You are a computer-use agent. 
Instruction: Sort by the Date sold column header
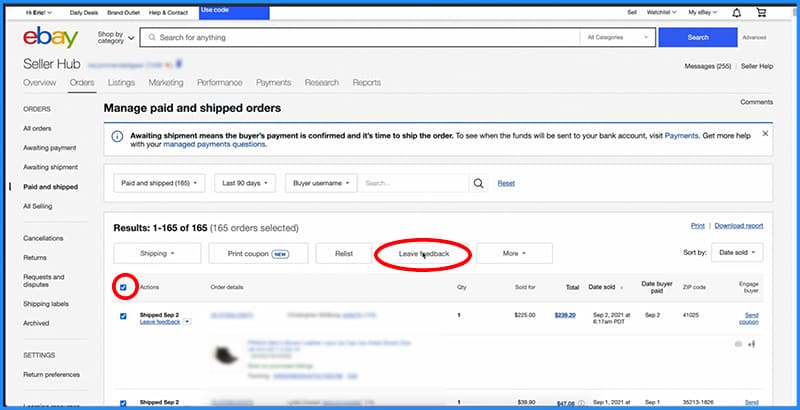click(605, 287)
